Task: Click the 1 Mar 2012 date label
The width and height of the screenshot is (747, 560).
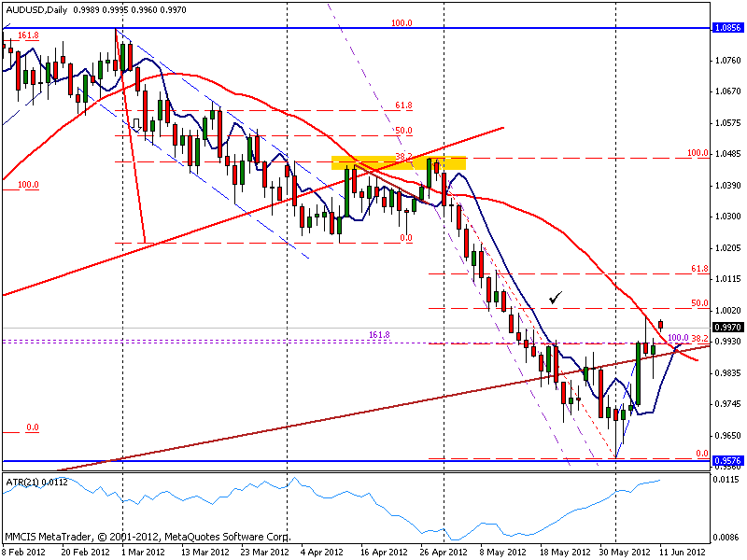Action: point(144,552)
